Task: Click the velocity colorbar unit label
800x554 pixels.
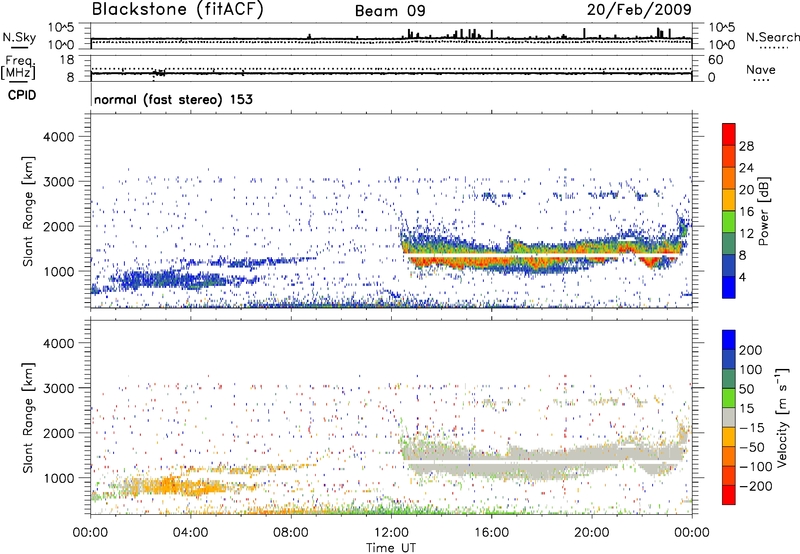Action: tap(782, 417)
